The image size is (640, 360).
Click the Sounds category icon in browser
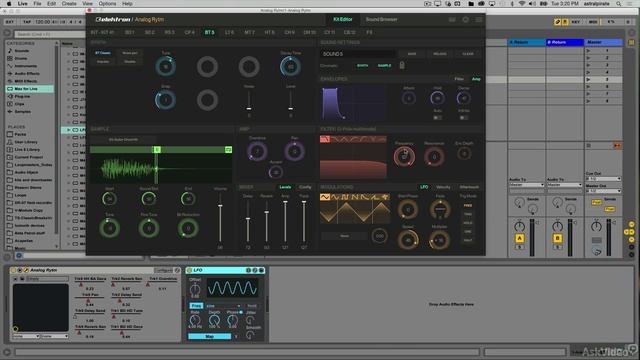[10, 51]
